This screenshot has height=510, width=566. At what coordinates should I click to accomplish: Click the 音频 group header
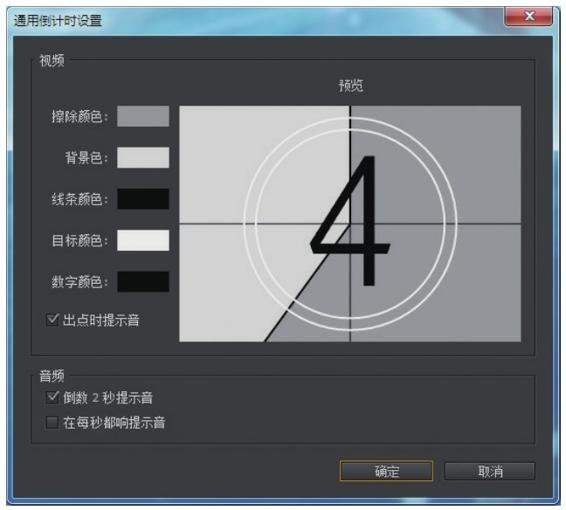(x=52, y=376)
